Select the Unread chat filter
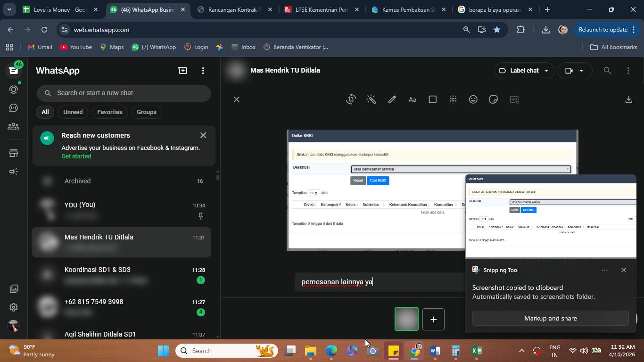 click(73, 112)
